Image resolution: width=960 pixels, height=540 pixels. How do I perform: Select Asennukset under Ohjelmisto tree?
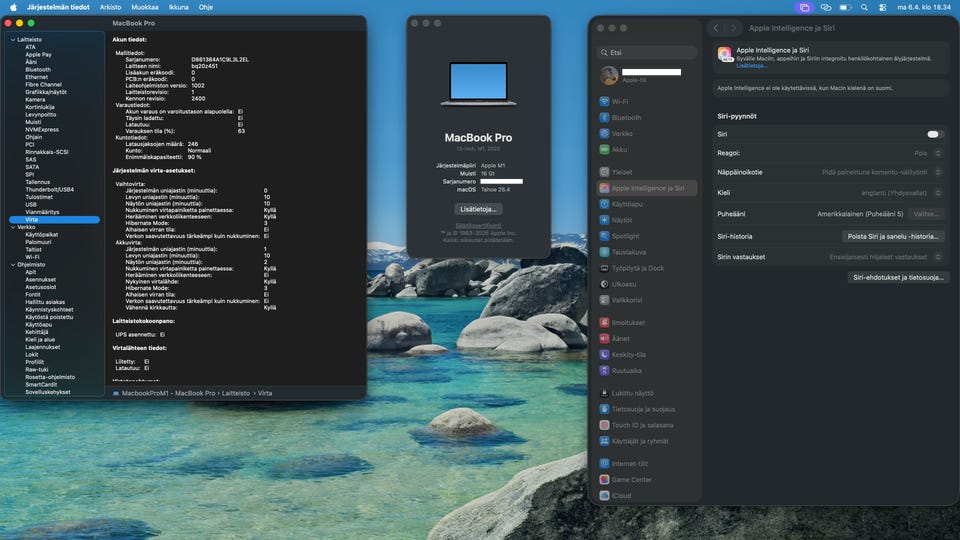[x=40, y=279]
